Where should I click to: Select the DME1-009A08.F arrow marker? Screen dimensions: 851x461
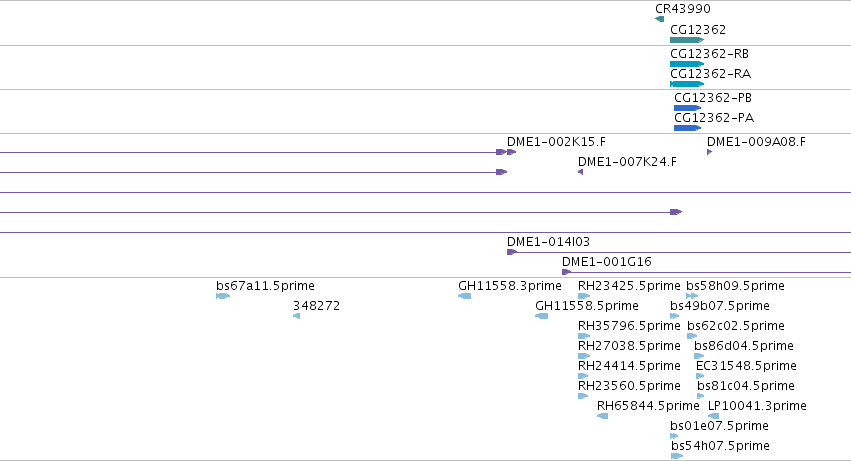click(709, 152)
